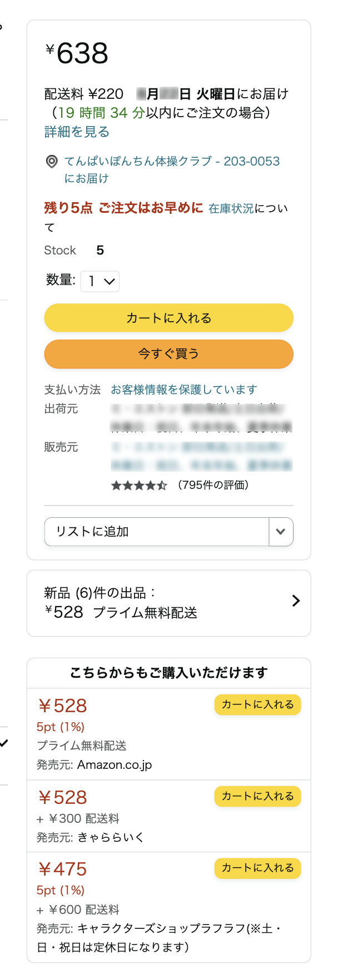The image size is (338, 980).
Task: Add the Amazon.co.jp ¥528 offer to cart
Action: (x=257, y=704)
